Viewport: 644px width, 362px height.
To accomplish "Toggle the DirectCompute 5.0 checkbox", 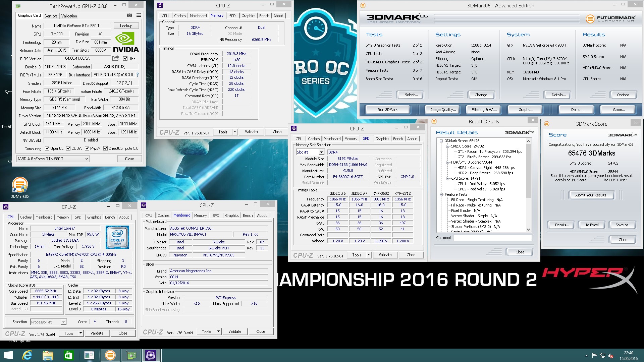I will (x=106, y=148).
